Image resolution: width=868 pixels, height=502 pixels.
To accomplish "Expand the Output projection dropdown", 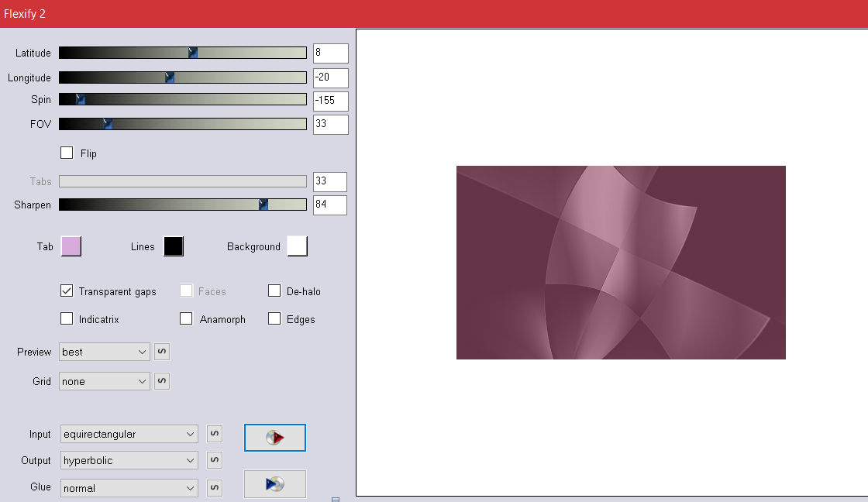I will pyautogui.click(x=129, y=460).
